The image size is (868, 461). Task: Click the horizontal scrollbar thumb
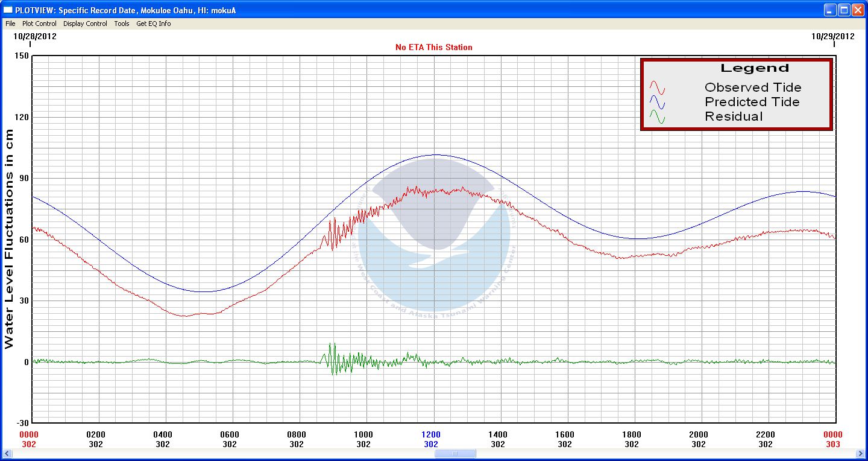(x=454, y=454)
